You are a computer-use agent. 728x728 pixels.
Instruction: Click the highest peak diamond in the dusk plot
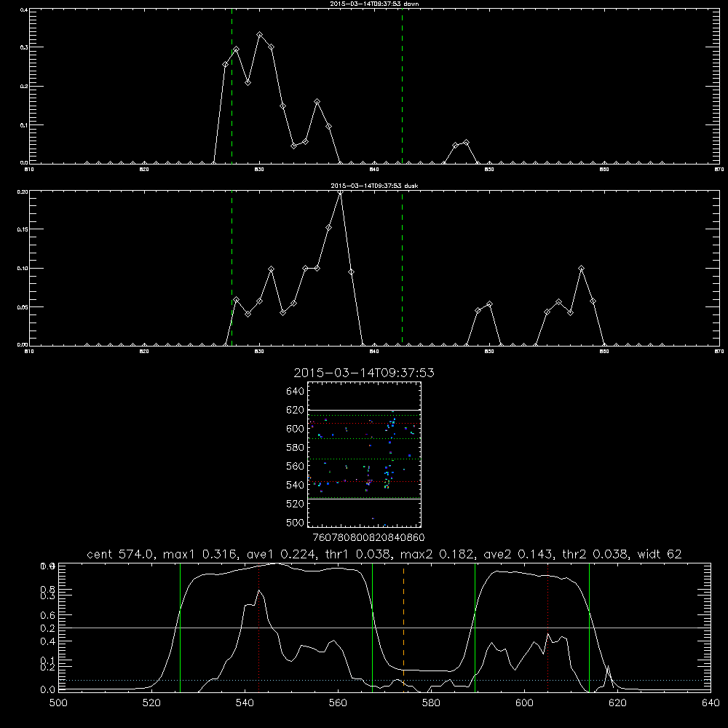tap(340, 192)
